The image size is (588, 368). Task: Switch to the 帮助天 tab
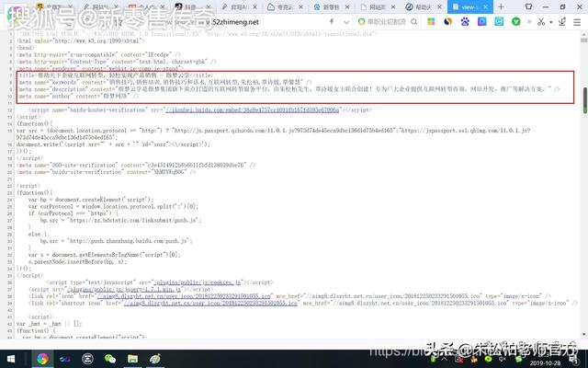pyautogui.click(x=424, y=6)
